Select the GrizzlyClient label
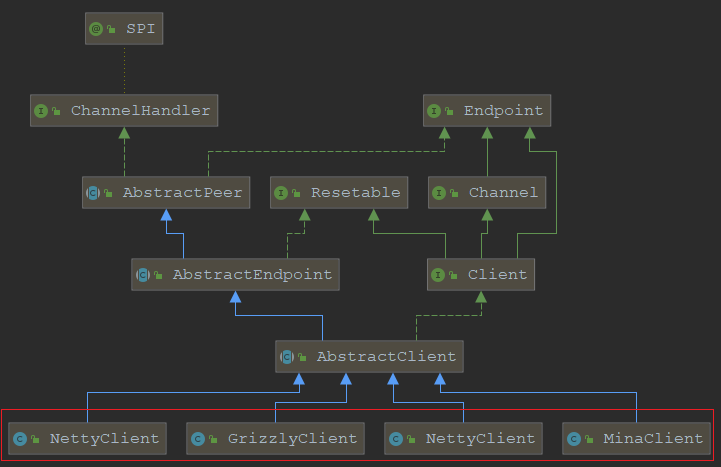 click(292, 439)
